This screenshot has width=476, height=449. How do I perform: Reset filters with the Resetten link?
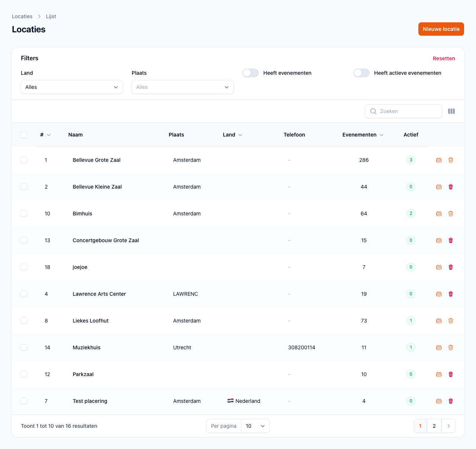coord(444,58)
